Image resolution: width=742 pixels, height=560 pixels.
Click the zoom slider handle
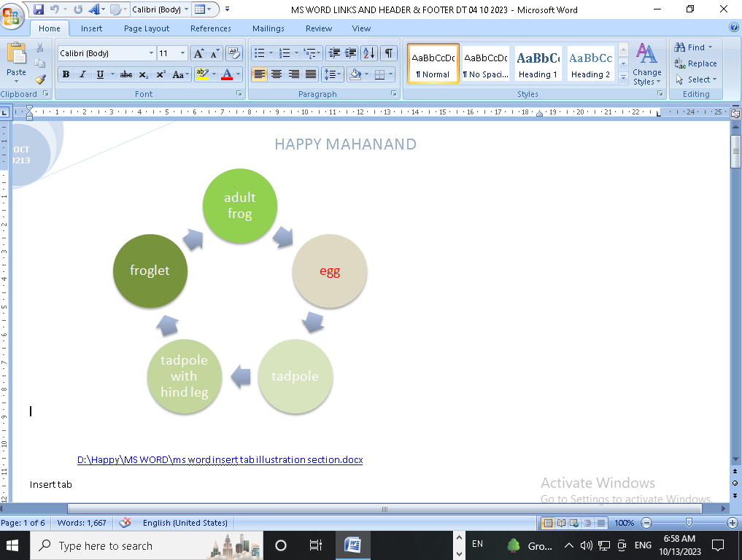(x=689, y=523)
